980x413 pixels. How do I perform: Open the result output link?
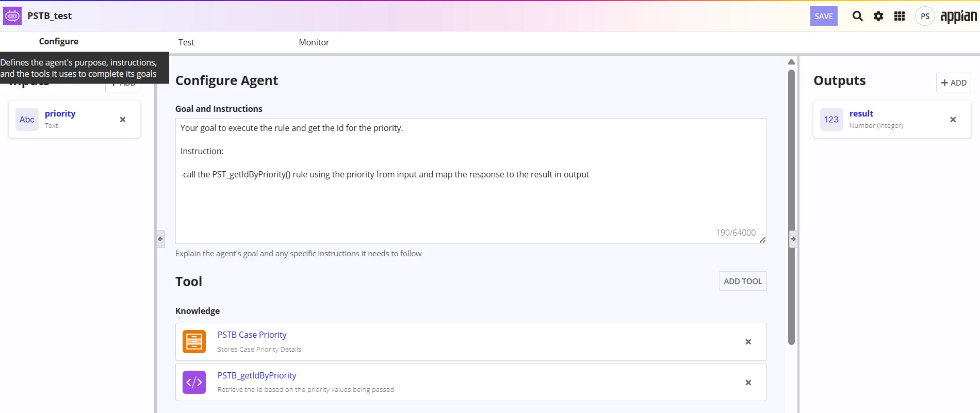click(x=861, y=113)
